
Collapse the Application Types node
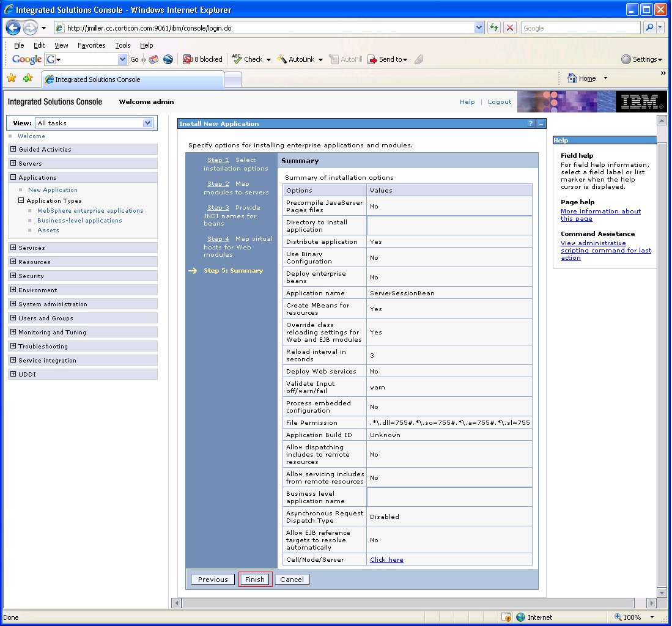[x=21, y=201]
